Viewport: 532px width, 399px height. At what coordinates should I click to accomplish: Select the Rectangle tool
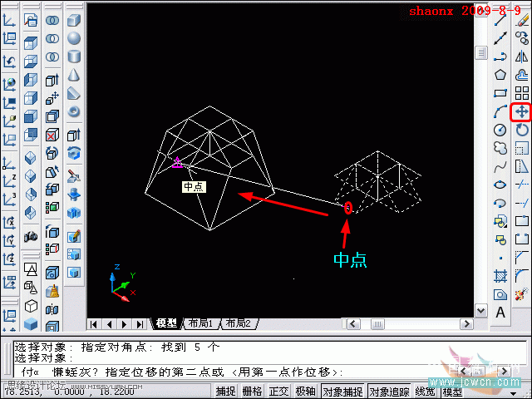500,93
